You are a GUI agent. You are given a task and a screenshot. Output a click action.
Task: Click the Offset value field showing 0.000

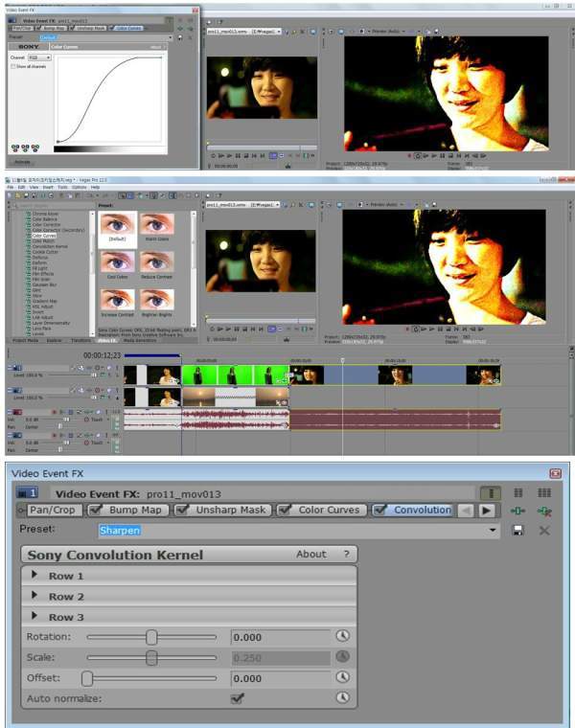pos(280,678)
